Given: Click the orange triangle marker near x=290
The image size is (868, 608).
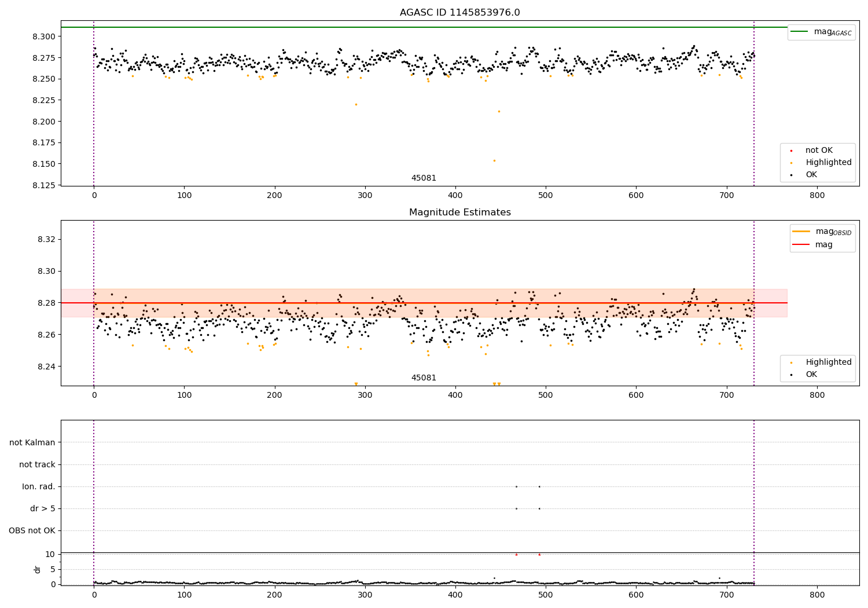Looking at the screenshot, I should click(356, 384).
